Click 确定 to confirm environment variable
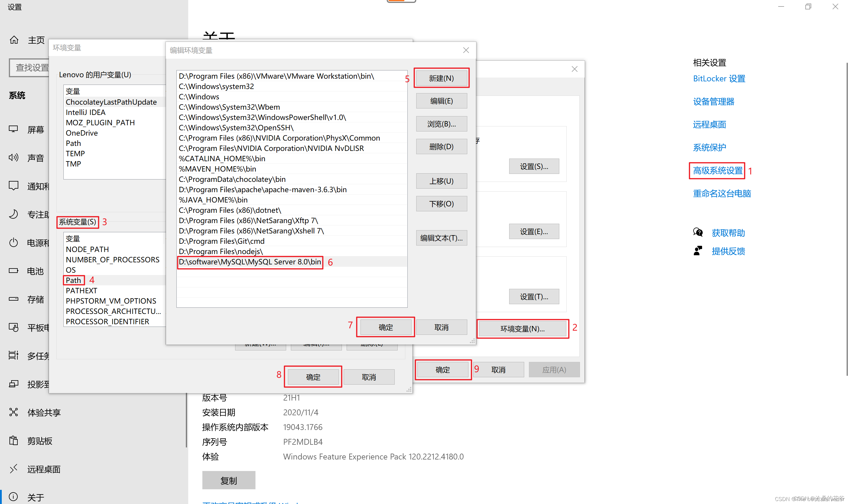 coord(385,327)
